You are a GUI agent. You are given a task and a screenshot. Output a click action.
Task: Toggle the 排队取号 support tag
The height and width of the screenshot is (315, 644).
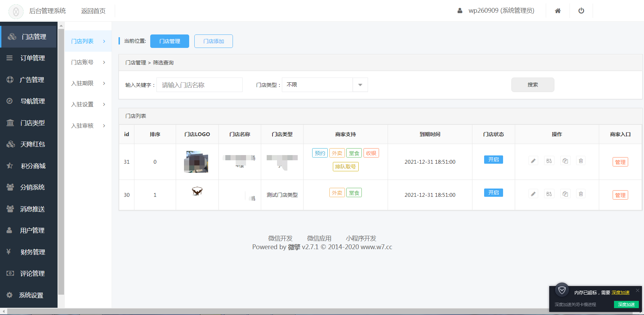point(346,166)
